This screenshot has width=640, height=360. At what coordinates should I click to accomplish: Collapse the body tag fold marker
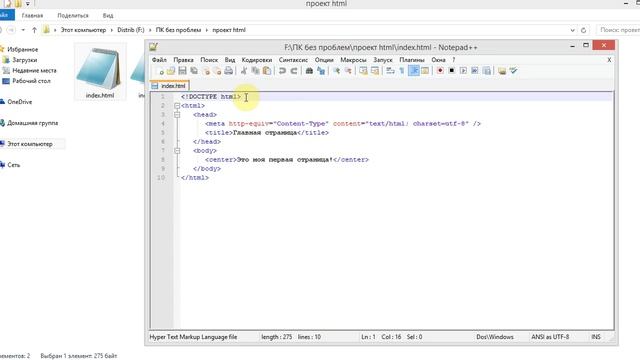177,151
